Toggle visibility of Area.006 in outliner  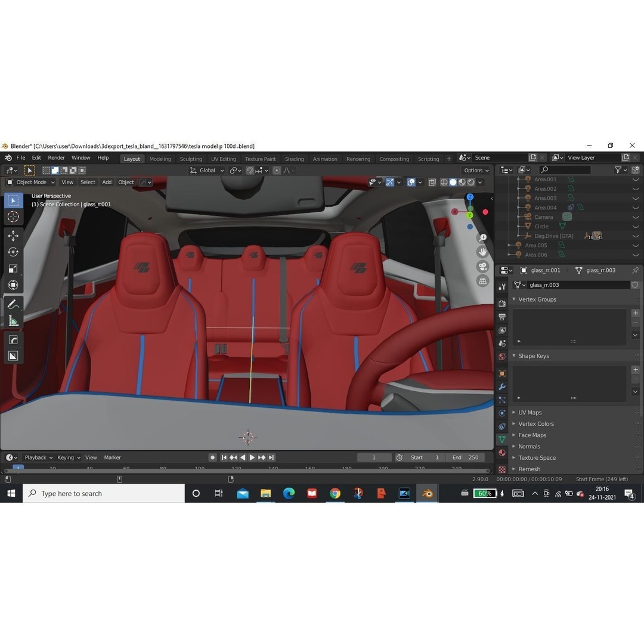point(636,255)
